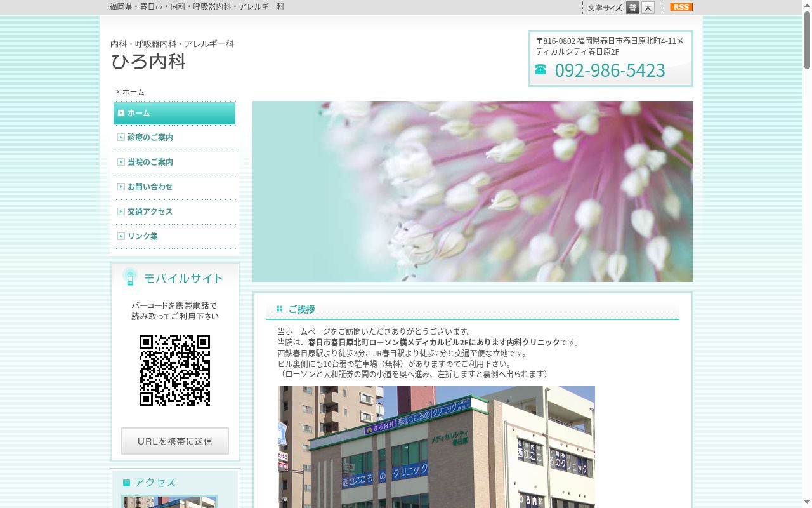Click the flower banner image
Screen dimensions: 812x508
(473, 191)
